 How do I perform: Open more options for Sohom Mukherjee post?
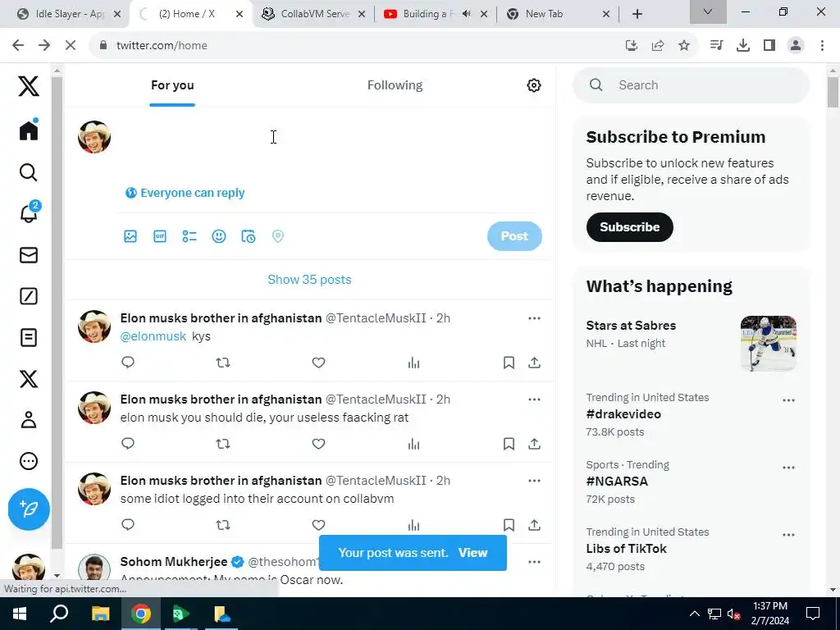coord(534,562)
